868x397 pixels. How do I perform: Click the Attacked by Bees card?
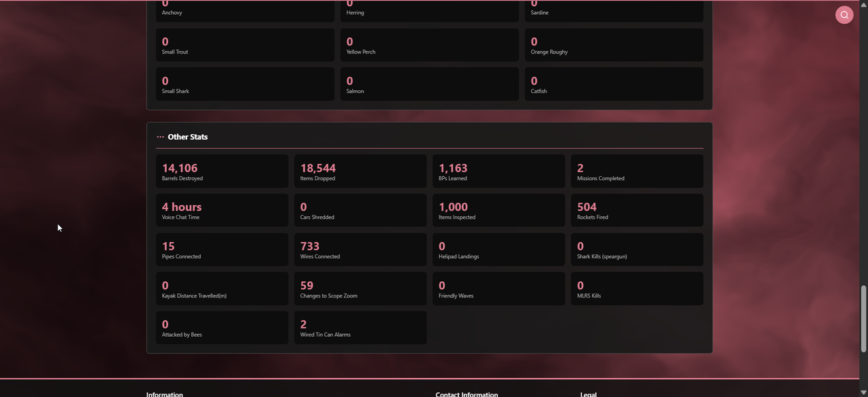222,328
